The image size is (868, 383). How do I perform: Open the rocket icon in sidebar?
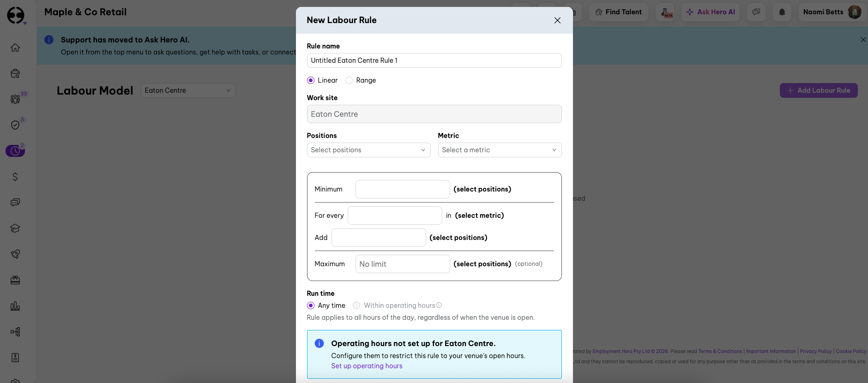click(15, 254)
